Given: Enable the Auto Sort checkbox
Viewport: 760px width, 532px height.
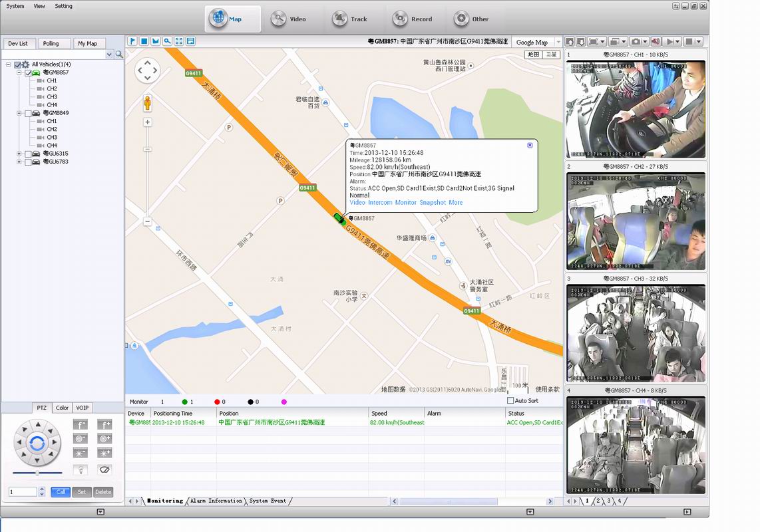Looking at the screenshot, I should click(510, 401).
